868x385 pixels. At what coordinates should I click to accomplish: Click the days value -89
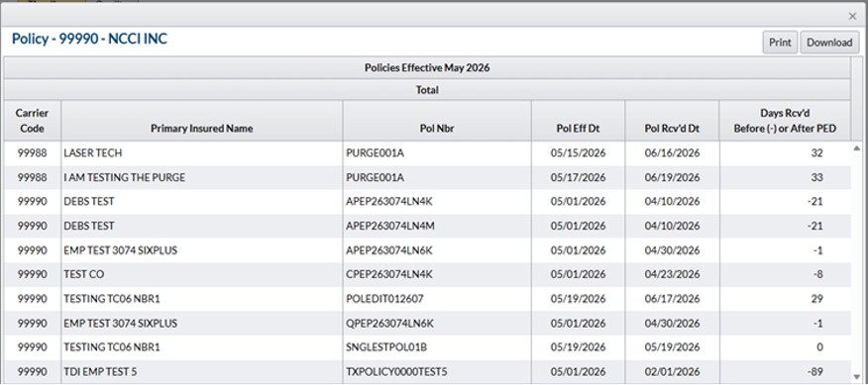click(814, 372)
